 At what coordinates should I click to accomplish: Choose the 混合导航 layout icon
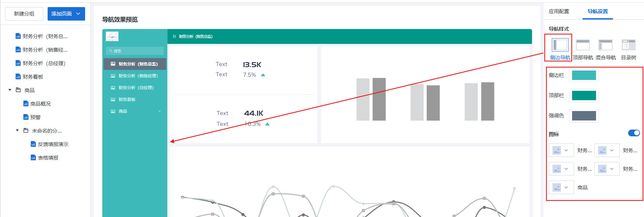[x=605, y=45]
